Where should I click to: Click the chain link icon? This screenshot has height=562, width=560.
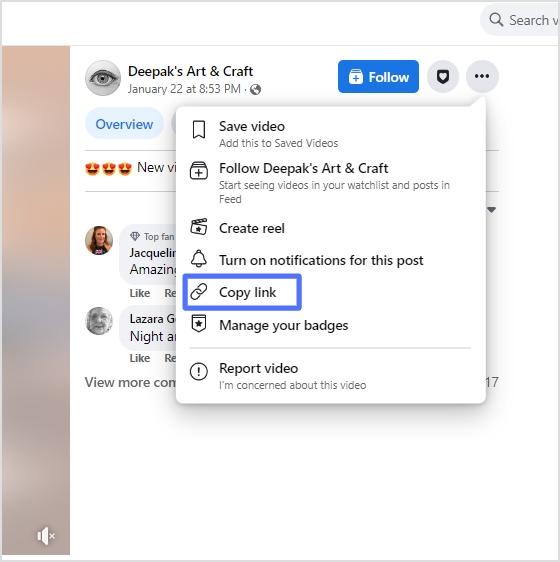199,292
